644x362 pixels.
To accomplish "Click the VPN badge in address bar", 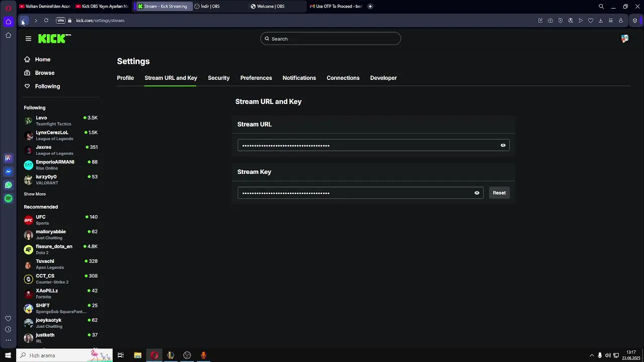I will pos(60,21).
